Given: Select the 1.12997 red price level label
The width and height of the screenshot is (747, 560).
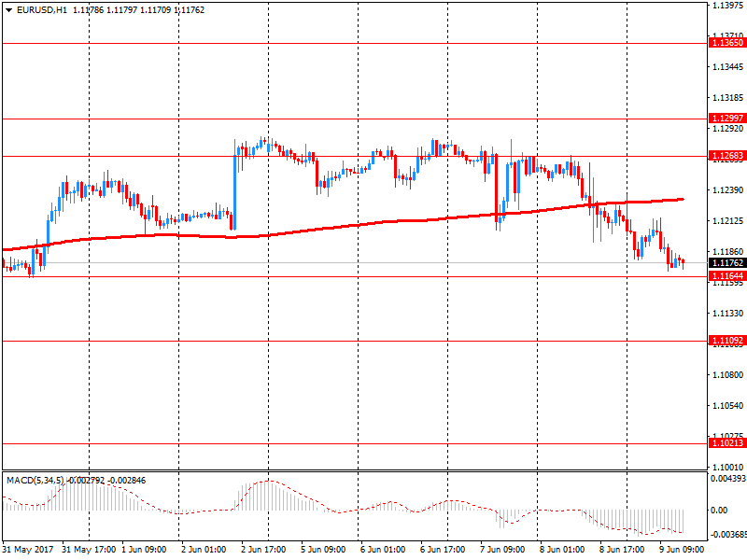Looking at the screenshot, I should point(727,119).
